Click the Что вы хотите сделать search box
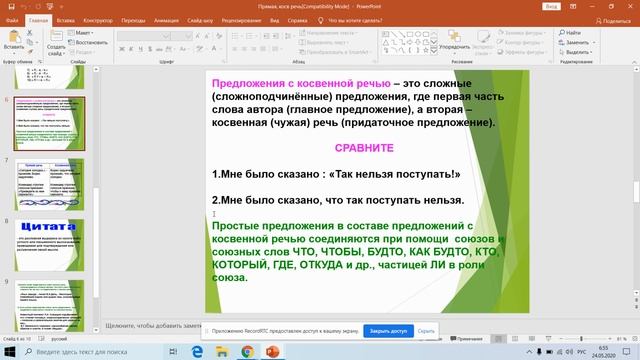The height and width of the screenshot is (360, 640). coord(351,20)
